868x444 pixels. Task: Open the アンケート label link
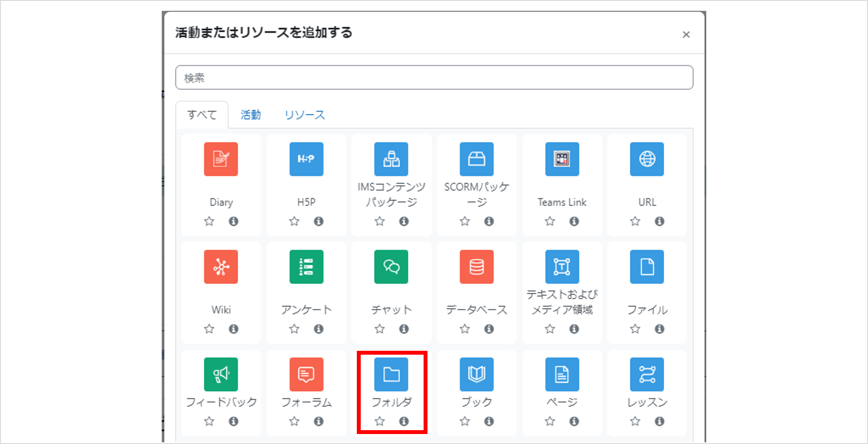(306, 310)
